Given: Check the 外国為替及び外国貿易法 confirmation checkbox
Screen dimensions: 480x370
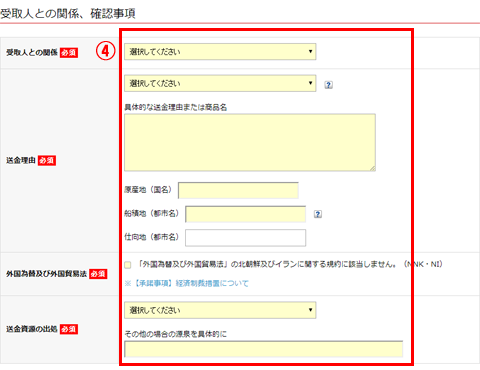Looking at the screenshot, I should (x=128, y=265).
